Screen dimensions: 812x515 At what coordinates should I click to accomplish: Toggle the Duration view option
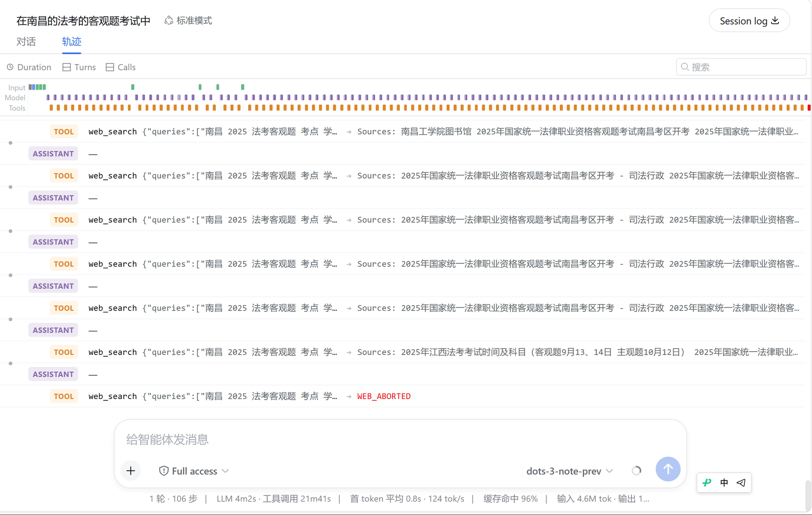29,67
